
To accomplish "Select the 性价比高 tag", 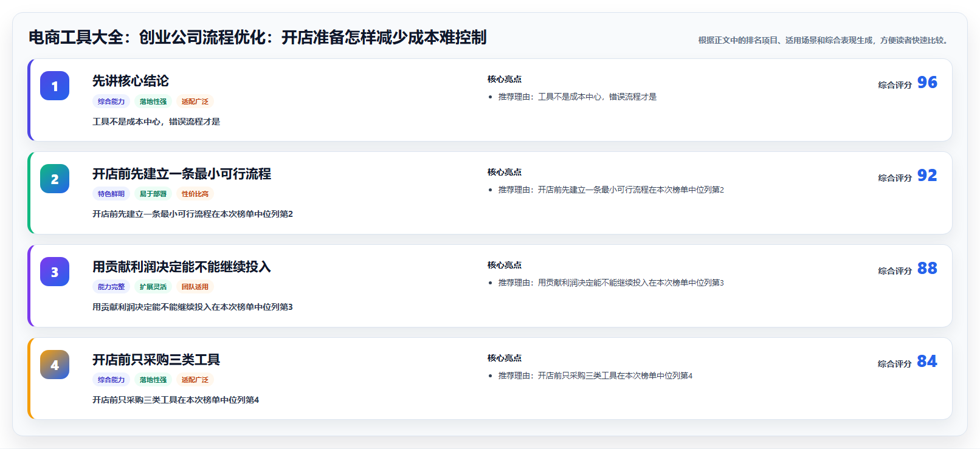I will [195, 194].
